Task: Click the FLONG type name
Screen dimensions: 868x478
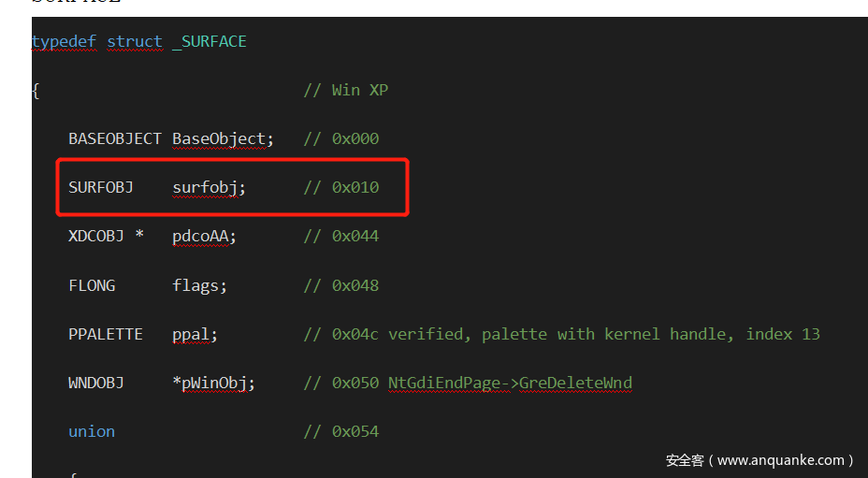Action: [x=92, y=285]
